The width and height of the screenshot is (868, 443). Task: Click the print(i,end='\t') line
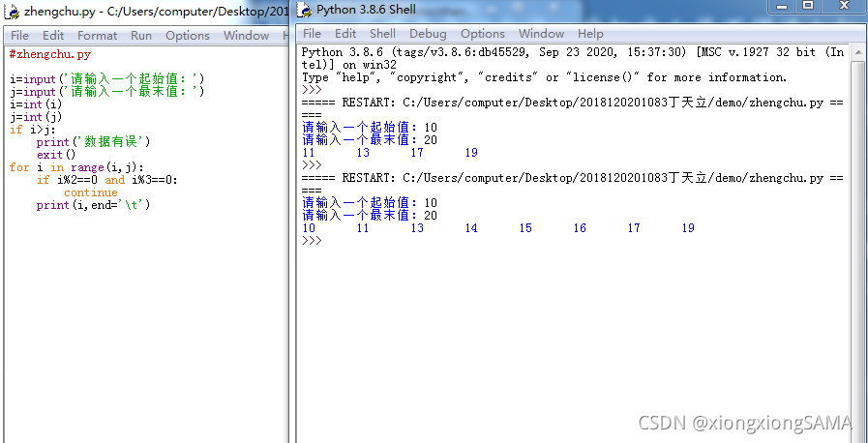[94, 205]
